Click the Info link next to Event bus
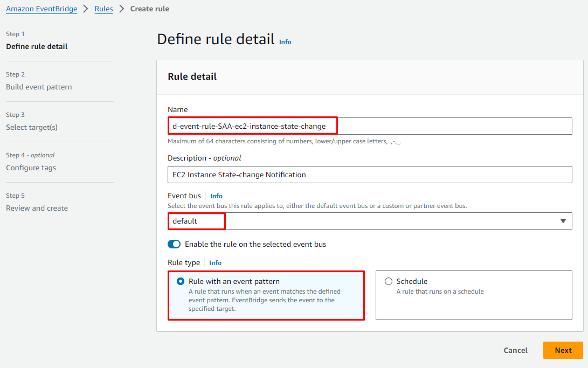This screenshot has height=368, width=588. tap(216, 196)
